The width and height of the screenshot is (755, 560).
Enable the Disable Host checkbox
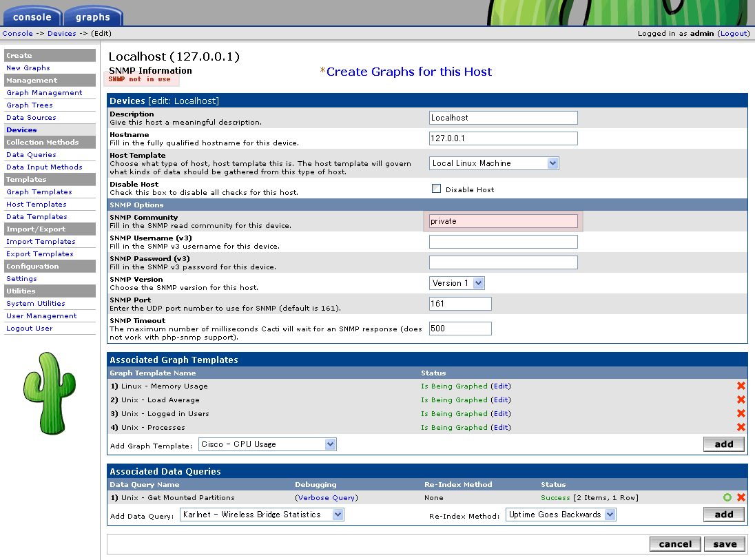(436, 189)
